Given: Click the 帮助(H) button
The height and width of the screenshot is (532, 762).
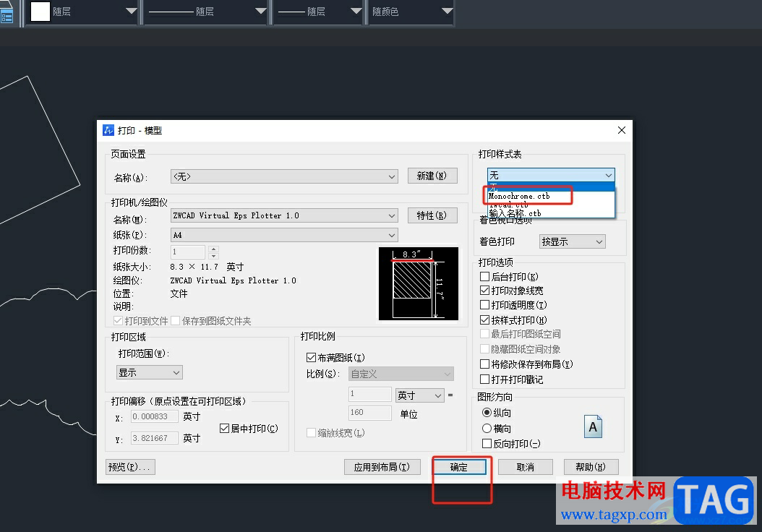Looking at the screenshot, I should (x=591, y=467).
